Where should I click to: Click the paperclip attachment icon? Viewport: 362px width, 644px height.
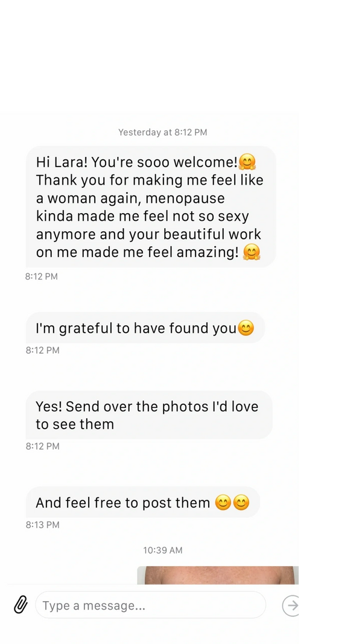tap(21, 604)
